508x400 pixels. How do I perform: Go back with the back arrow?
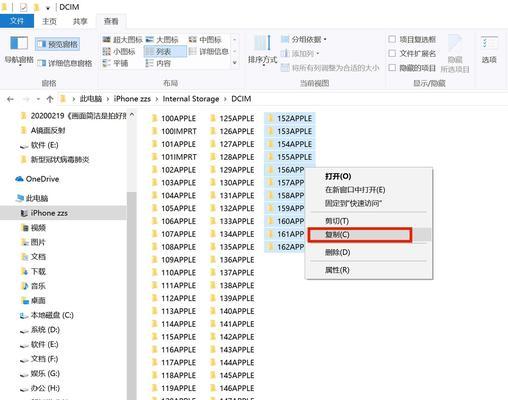pos(10,99)
